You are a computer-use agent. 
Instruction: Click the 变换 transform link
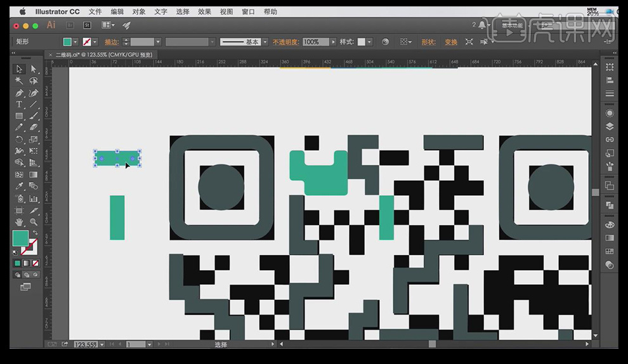click(x=451, y=42)
